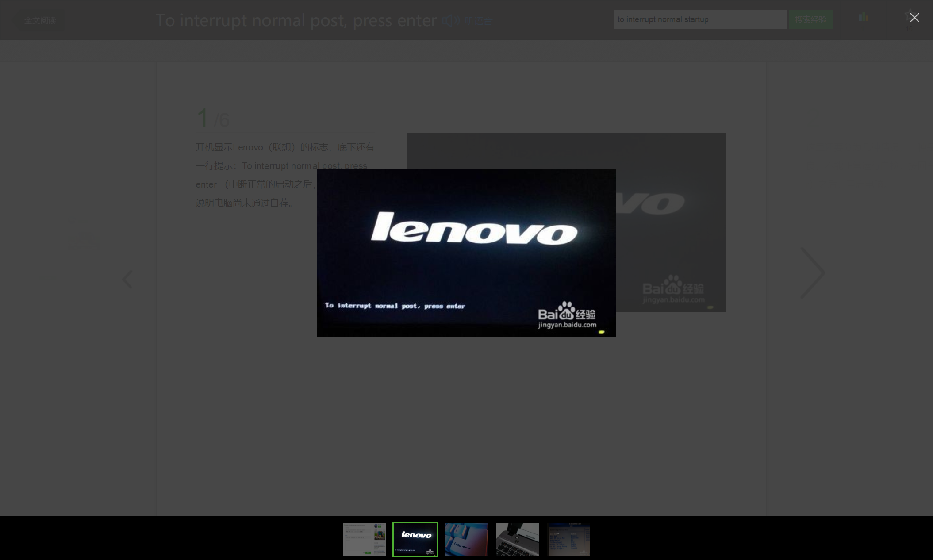
Task: Open the blue BIOS screen thumbnail
Action: coord(569,539)
